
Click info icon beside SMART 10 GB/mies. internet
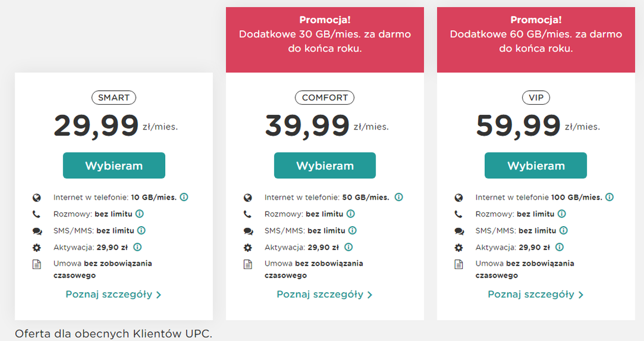click(x=184, y=197)
